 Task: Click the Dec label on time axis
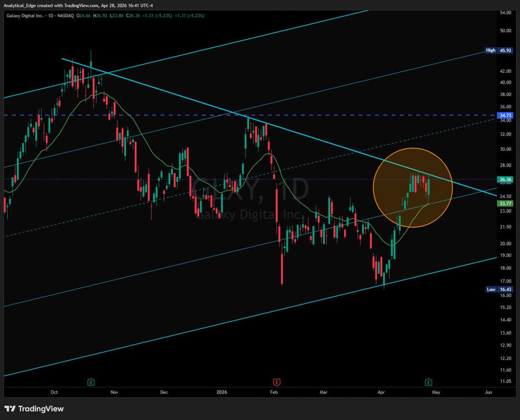(163, 392)
